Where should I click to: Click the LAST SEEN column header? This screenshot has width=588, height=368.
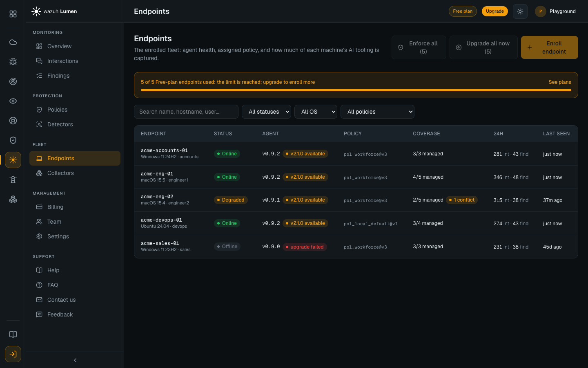[556, 134]
